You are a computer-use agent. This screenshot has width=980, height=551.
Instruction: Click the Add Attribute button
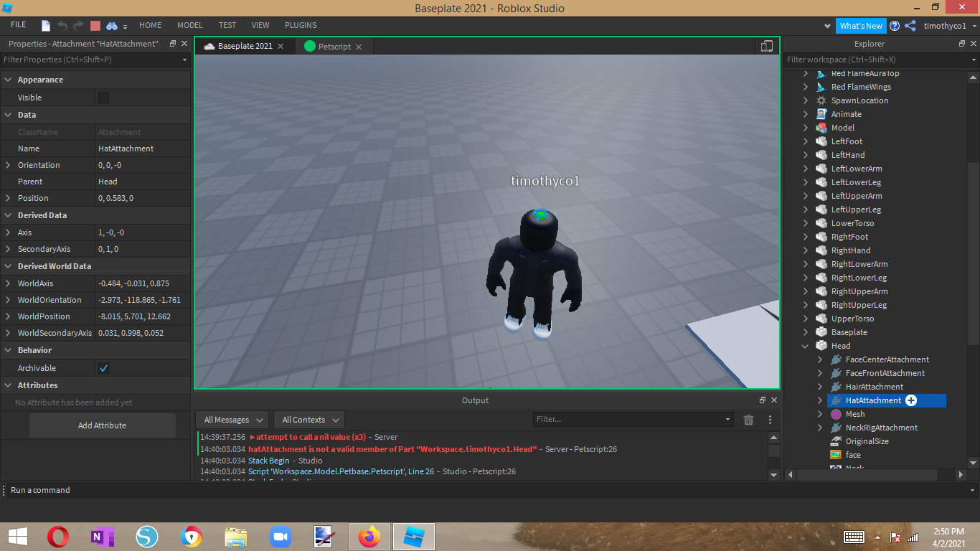pos(102,425)
